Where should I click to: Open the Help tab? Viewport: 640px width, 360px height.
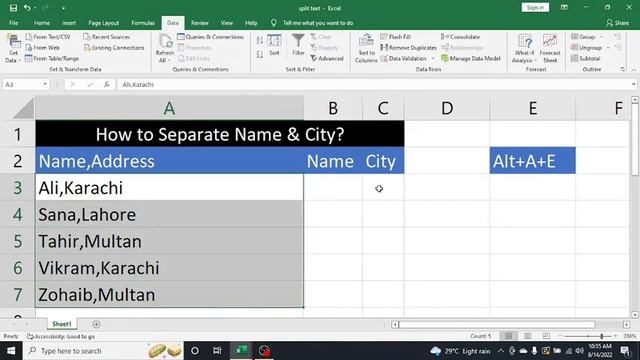(x=251, y=23)
